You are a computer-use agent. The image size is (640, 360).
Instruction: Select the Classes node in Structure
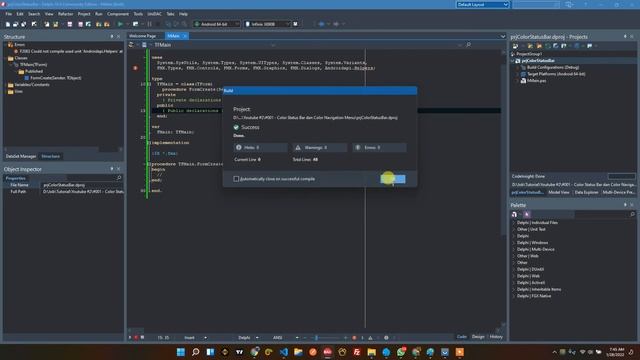coord(21,58)
